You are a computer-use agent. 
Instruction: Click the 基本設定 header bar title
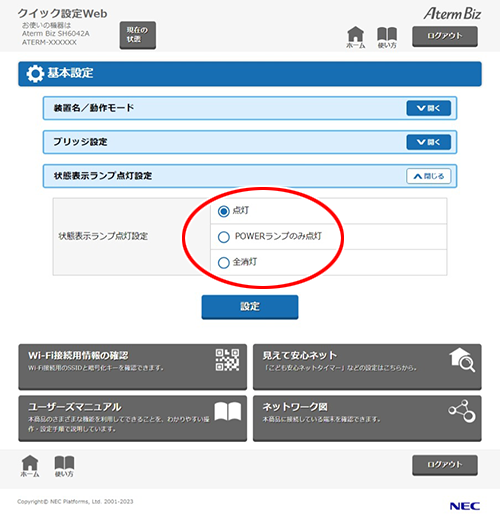pos(70,73)
